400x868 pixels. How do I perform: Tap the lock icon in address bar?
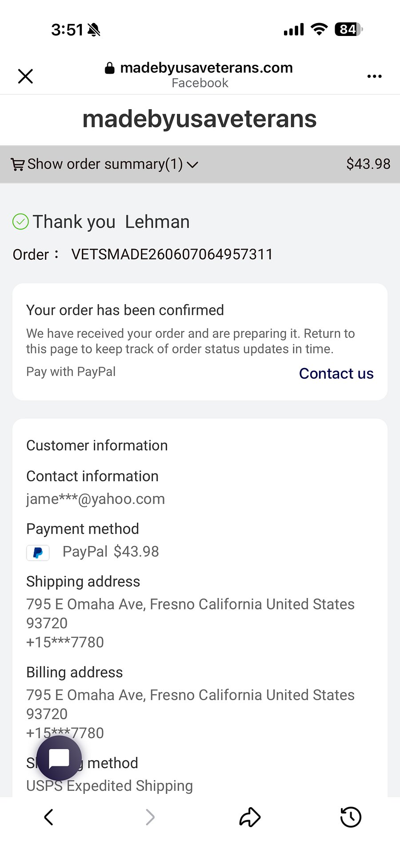pos(110,67)
